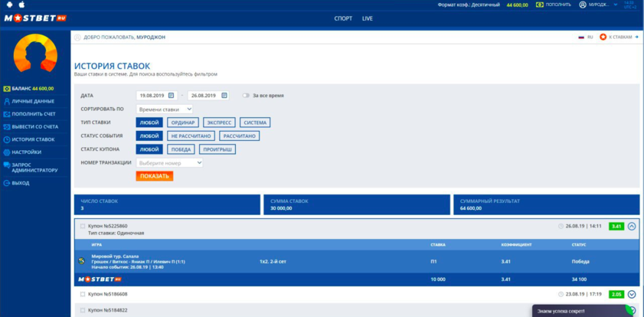This screenshot has height=317, width=644.
Task: Click the clock icon next to 26.08.19 | 14:11
Action: [561, 226]
